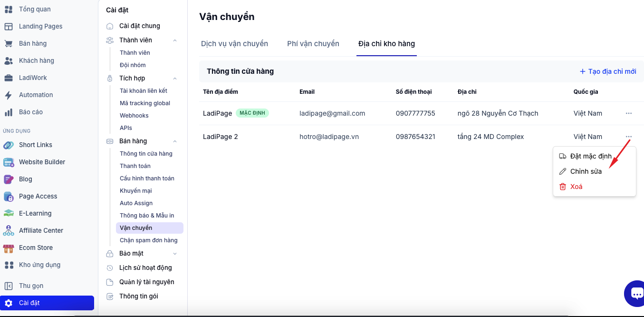Click the truck icon beside Đặt mặc định
This screenshot has width=644, height=317.
click(563, 156)
